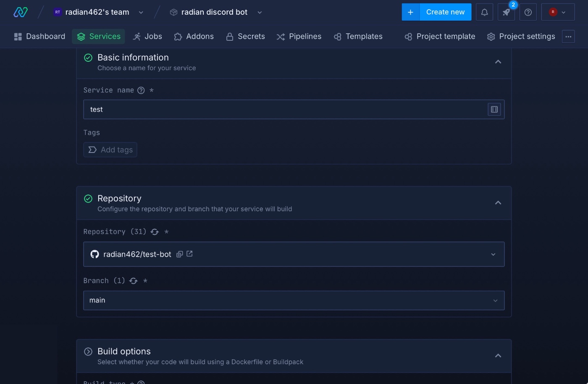
Task: Open Project template
Action: tap(440, 37)
